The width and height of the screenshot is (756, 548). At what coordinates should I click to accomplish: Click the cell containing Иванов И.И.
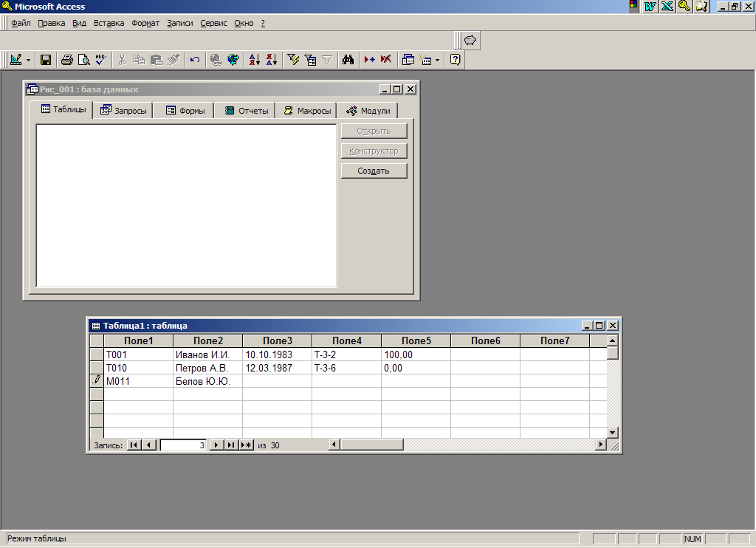(x=207, y=355)
